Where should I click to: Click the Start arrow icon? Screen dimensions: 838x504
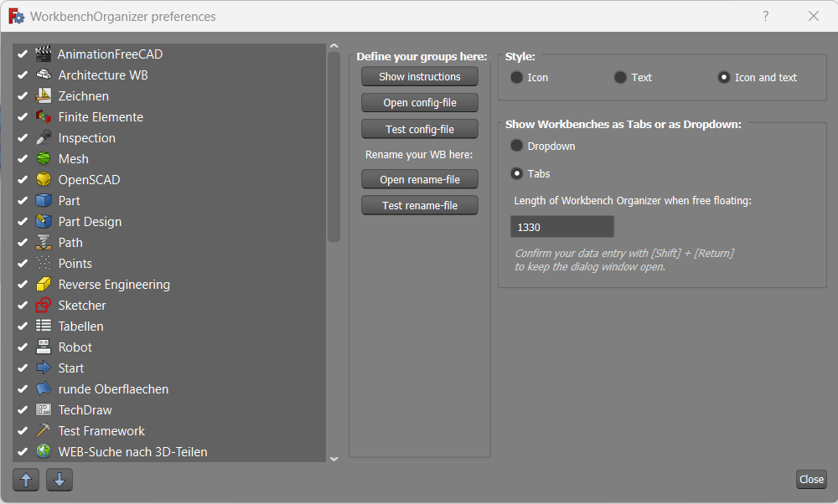tap(44, 368)
